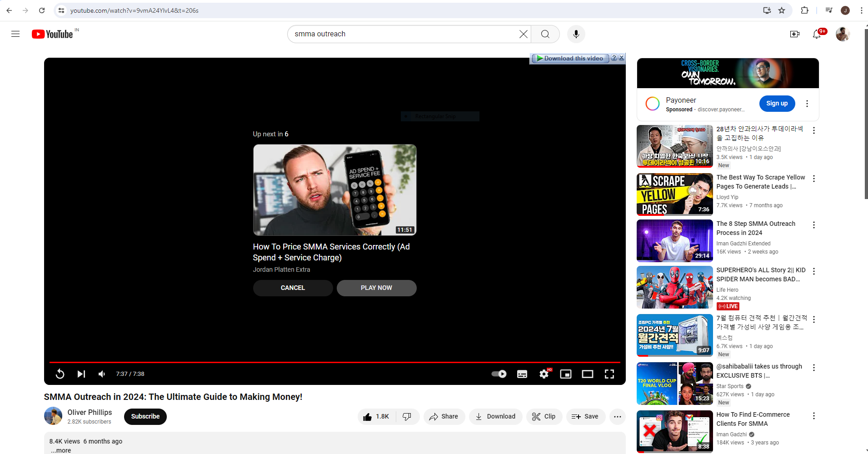Open Payoneer ad options menu
The image size is (868, 454).
click(807, 104)
